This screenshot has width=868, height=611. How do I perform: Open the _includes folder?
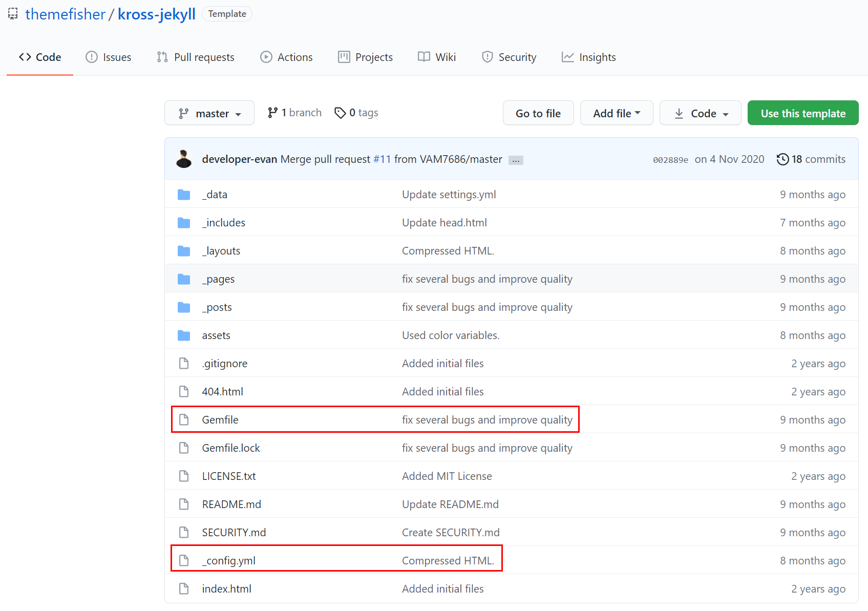point(224,223)
